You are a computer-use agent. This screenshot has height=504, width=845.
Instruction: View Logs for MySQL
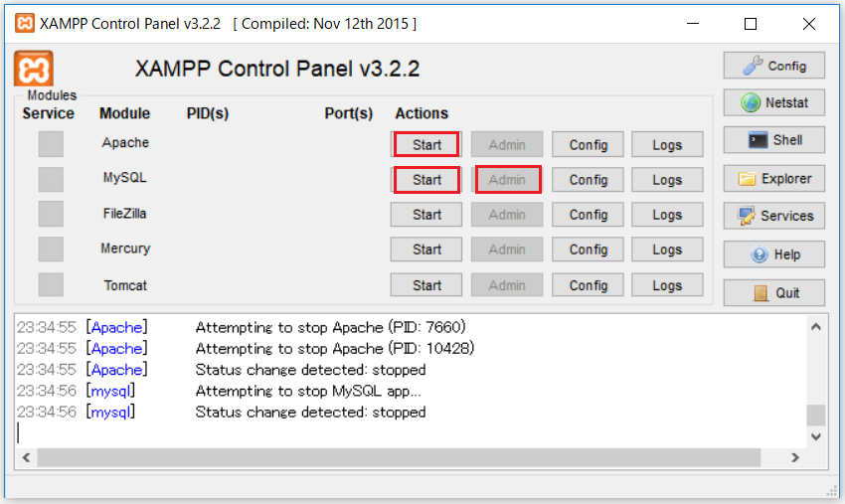coord(667,180)
